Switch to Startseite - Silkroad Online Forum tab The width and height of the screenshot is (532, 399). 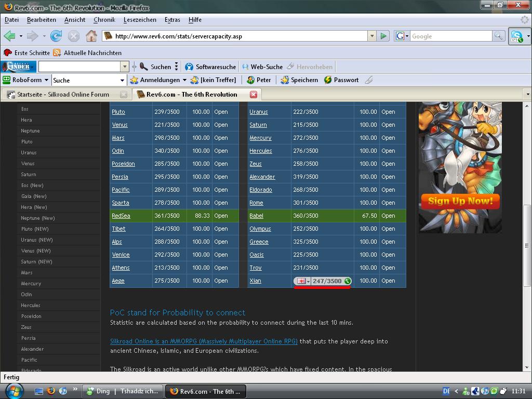[x=62, y=95]
